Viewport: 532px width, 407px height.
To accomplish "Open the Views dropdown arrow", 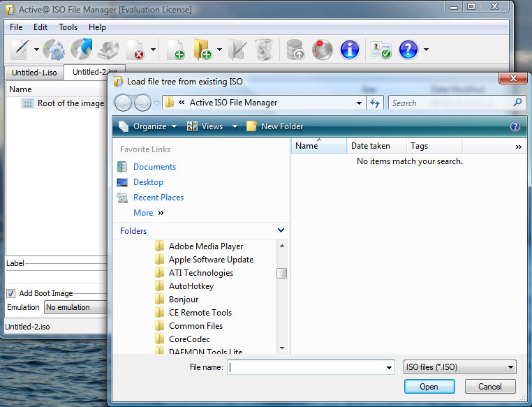I will 235,126.
